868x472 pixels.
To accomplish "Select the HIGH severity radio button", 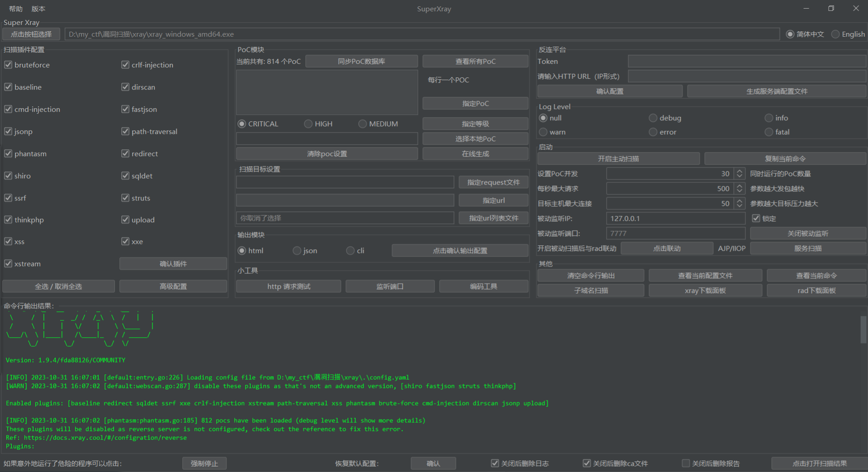I will [x=308, y=124].
